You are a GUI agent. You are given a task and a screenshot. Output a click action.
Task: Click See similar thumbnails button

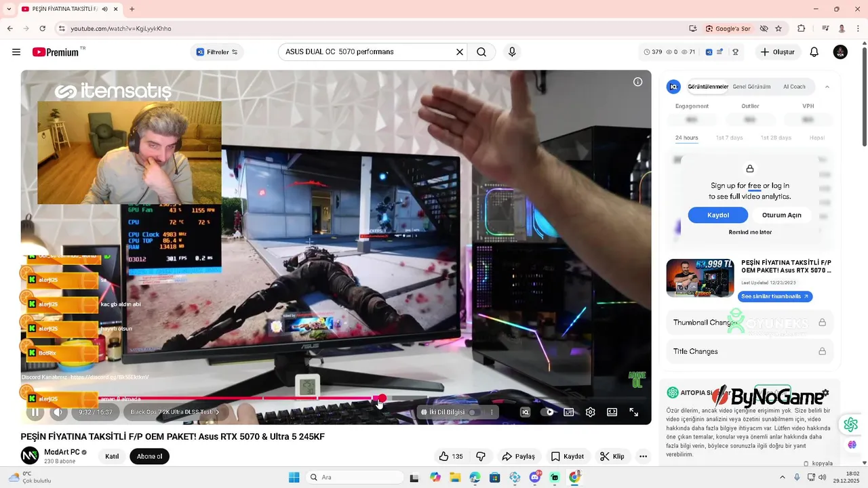tap(775, 296)
